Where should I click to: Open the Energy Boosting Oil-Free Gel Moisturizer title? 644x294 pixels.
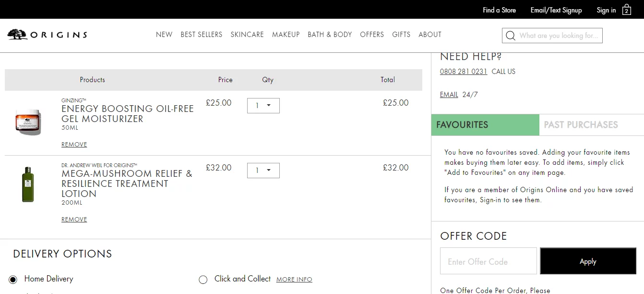(128, 114)
